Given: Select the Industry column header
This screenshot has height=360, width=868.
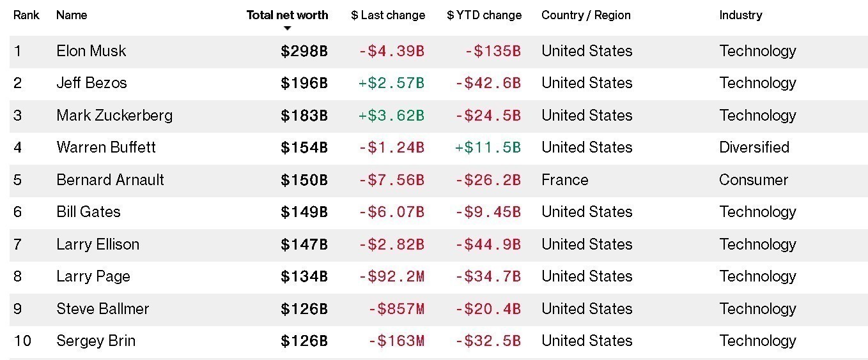Looking at the screenshot, I should (x=740, y=15).
